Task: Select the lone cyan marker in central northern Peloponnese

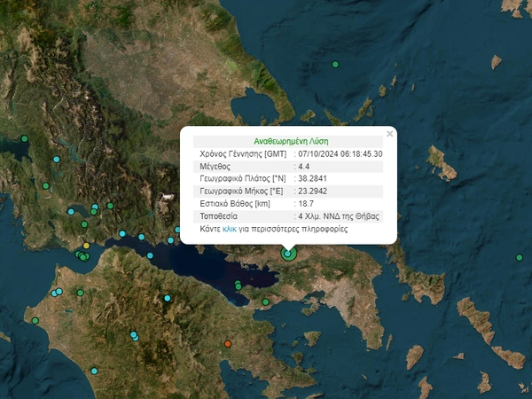Action: coord(167,298)
